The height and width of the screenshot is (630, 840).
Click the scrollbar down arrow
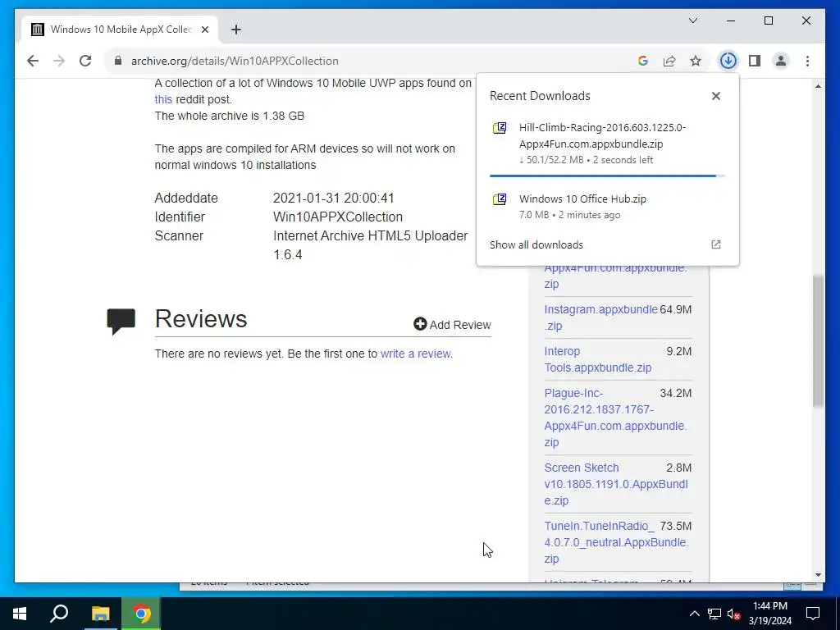pos(818,575)
